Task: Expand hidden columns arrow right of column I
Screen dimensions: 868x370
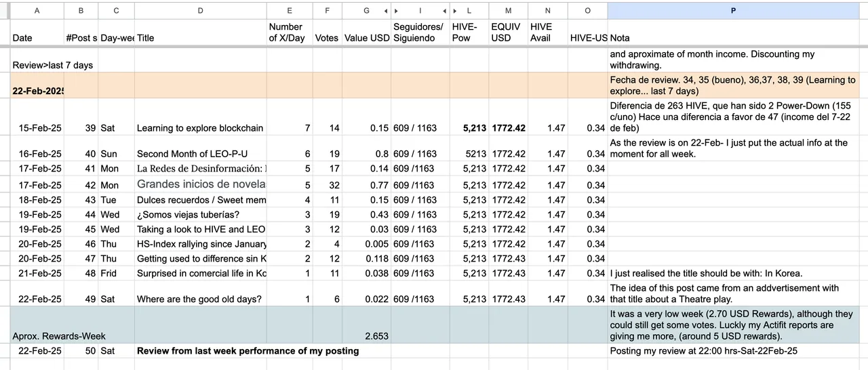Action: [x=445, y=10]
